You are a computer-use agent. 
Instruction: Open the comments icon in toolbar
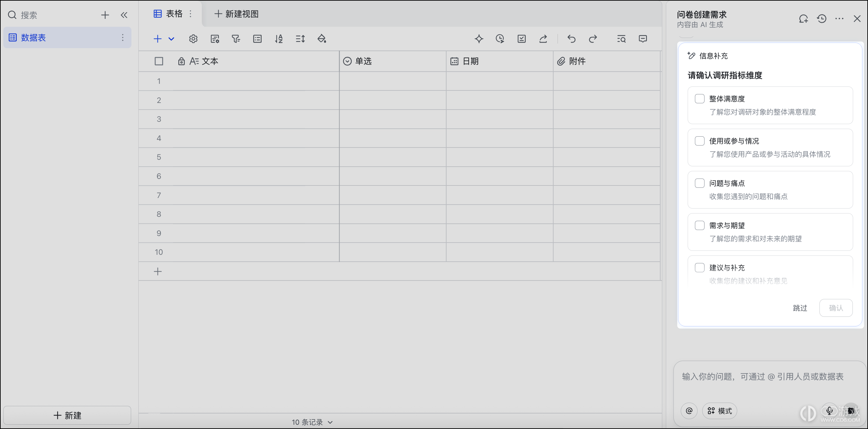pos(643,39)
